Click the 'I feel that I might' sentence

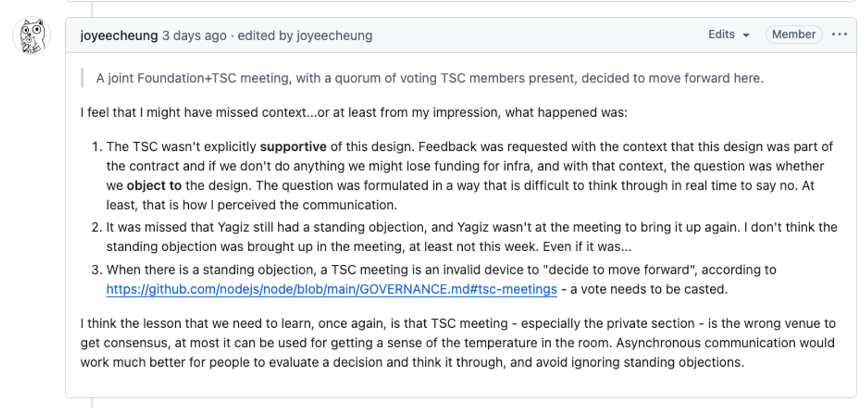pos(354,112)
